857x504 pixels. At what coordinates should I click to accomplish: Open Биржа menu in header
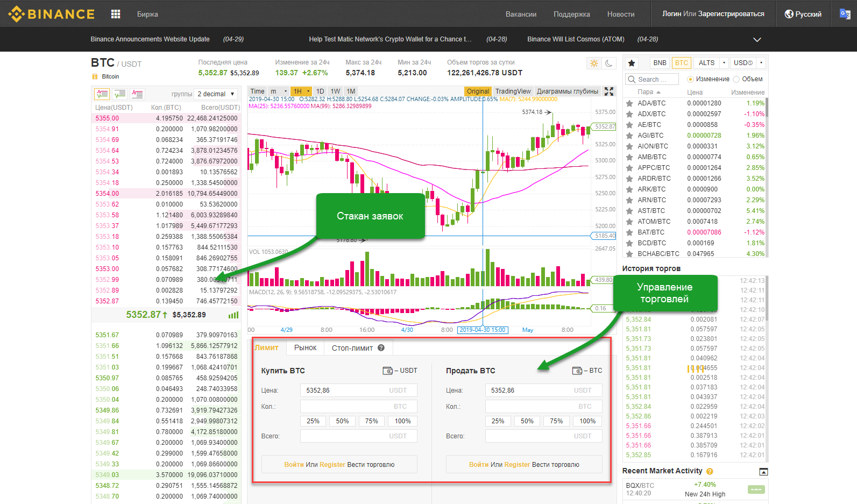pyautogui.click(x=147, y=14)
